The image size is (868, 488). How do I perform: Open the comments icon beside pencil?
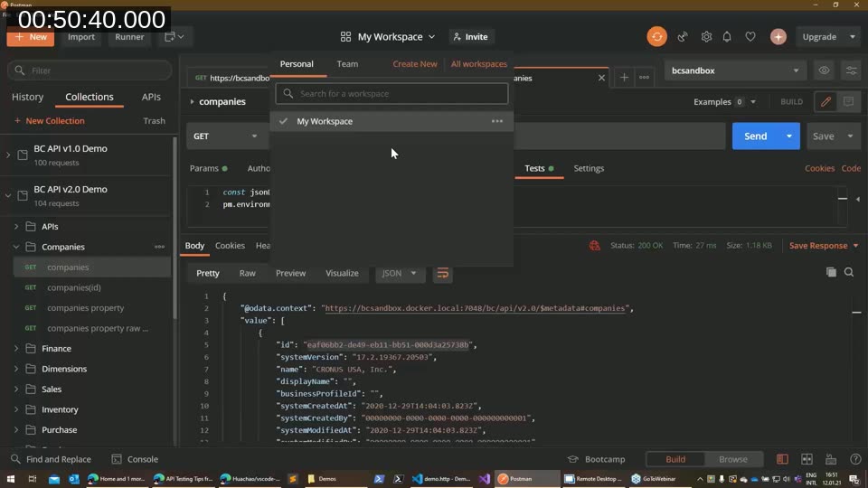pyautogui.click(x=848, y=102)
